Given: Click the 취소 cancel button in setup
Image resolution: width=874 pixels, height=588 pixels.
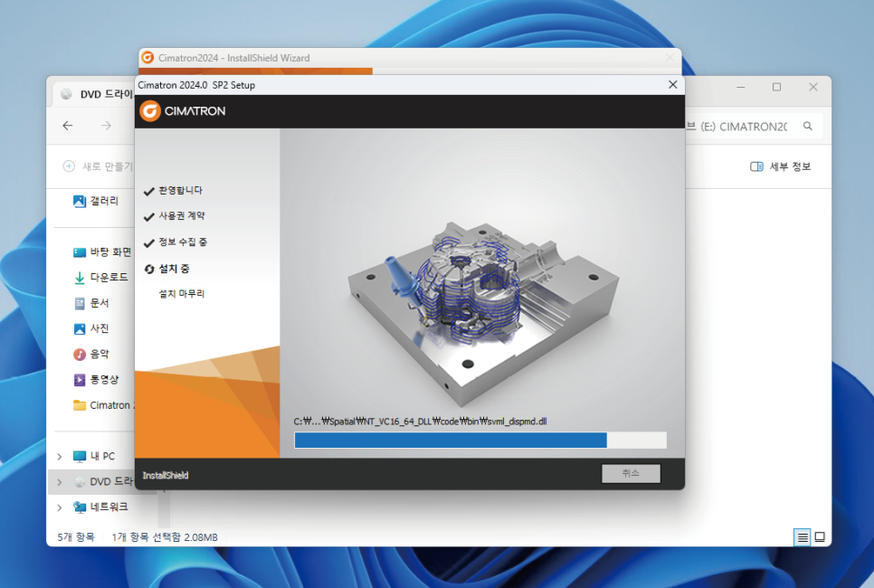Looking at the screenshot, I should tap(631, 473).
